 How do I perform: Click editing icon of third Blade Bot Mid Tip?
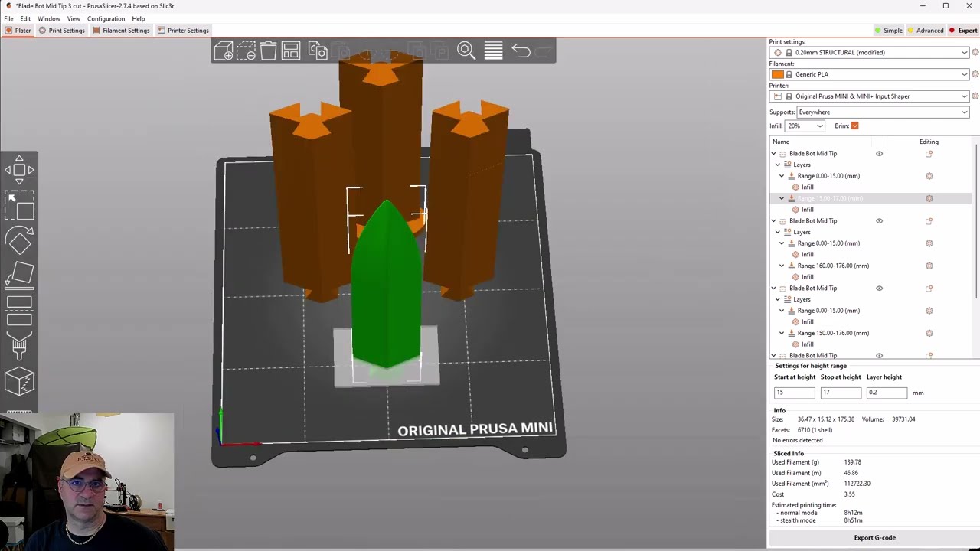(x=929, y=289)
